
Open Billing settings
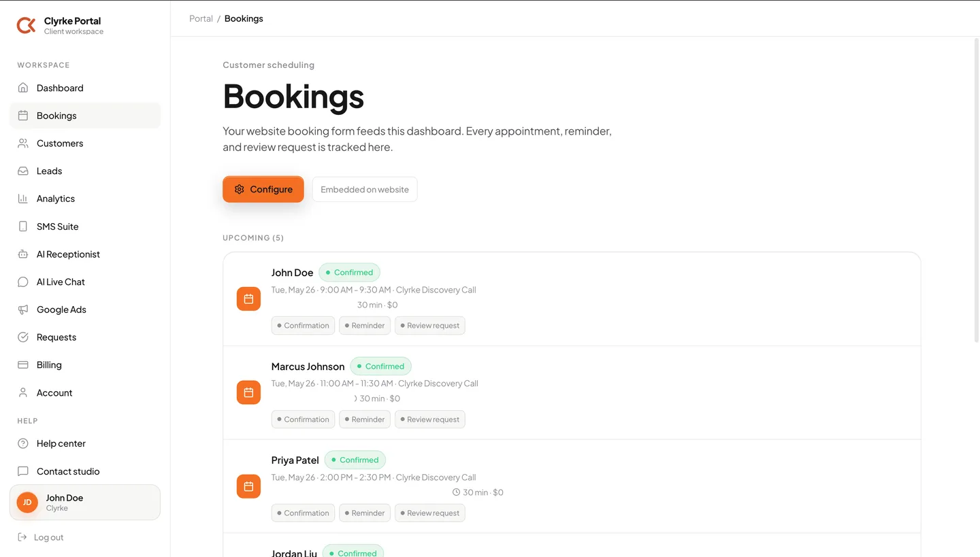point(85,365)
